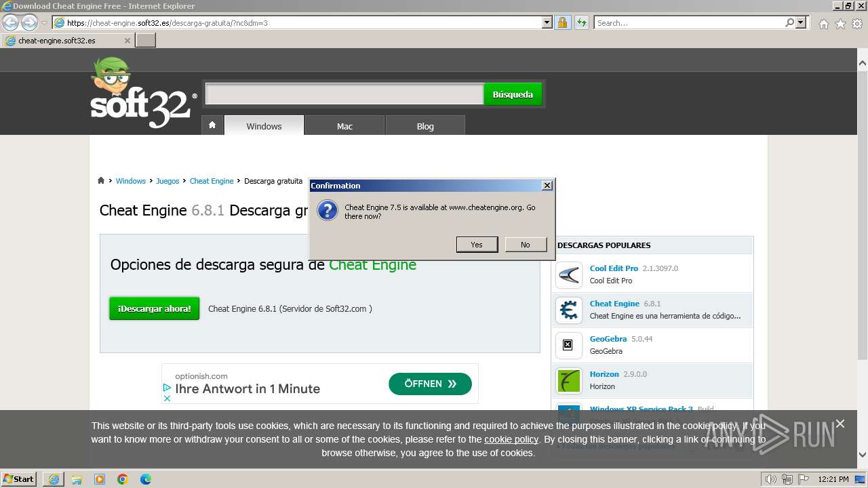Open the media player taskbar icon

pos(100,479)
